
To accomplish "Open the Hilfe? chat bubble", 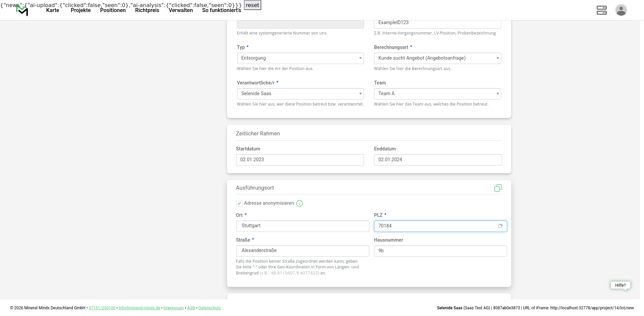I will (620, 285).
